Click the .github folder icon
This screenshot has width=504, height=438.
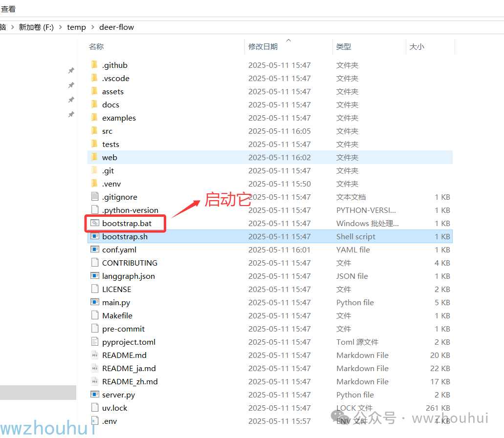tap(94, 65)
